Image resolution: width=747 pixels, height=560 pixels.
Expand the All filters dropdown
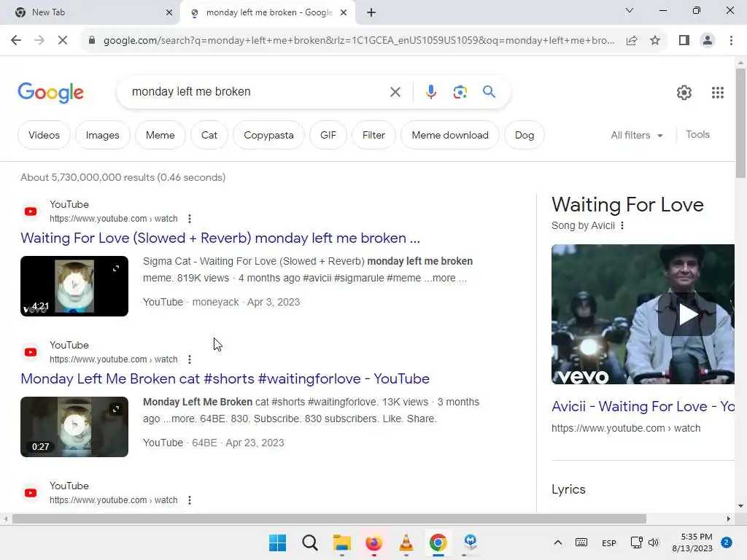click(637, 135)
